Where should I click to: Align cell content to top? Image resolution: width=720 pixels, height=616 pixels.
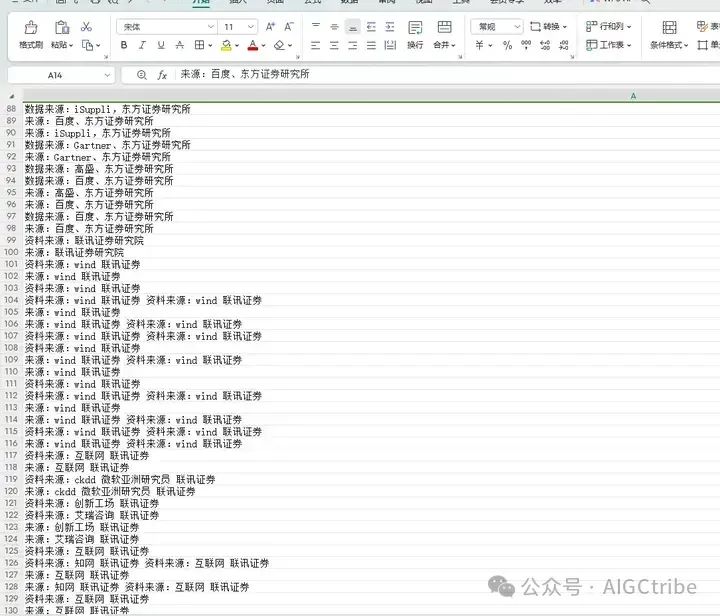pyautogui.click(x=315, y=27)
